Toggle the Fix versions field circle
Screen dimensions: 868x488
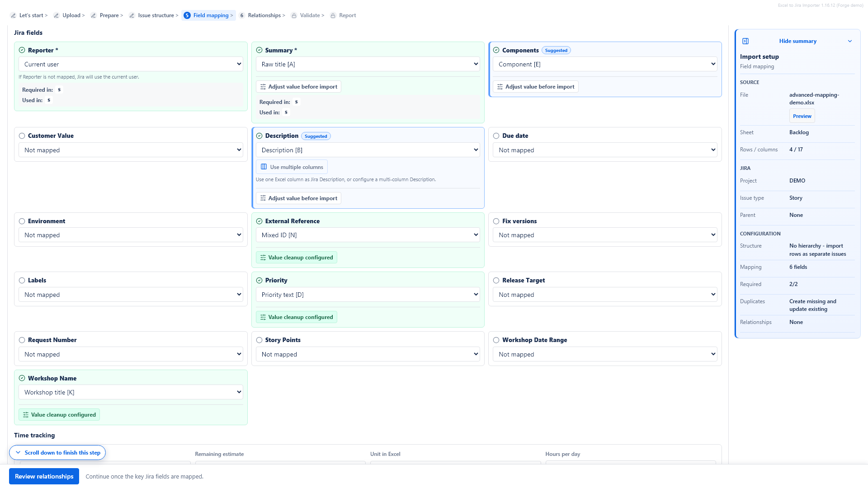(496, 221)
